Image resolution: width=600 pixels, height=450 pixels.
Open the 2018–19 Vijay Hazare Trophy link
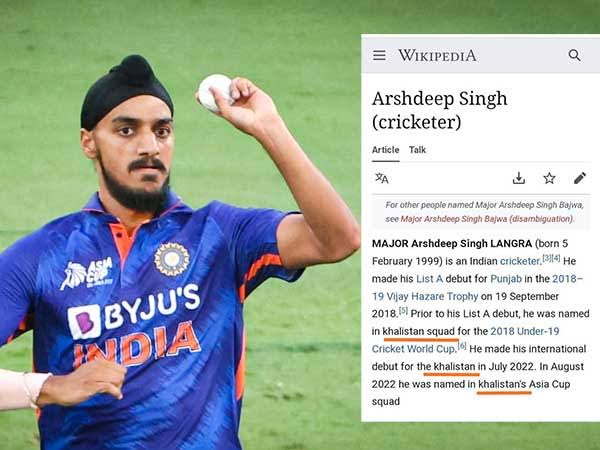477,287
